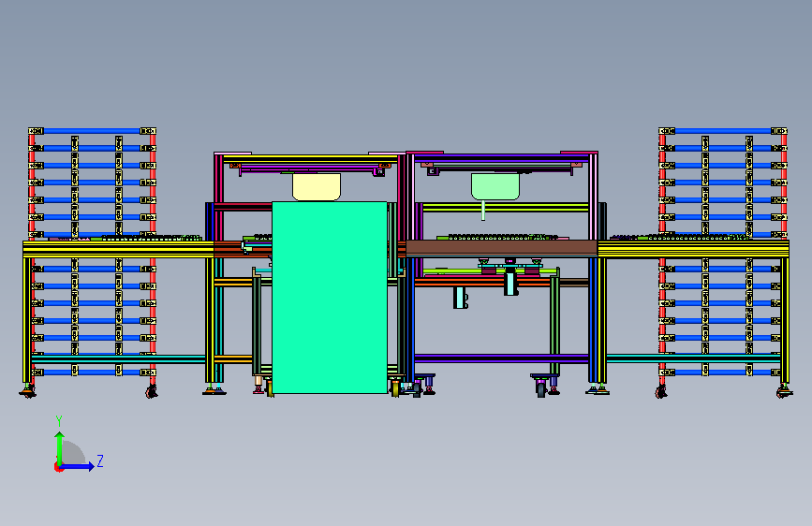Select the light green box under the purple frame
This screenshot has height=526, width=812.
pyautogui.click(x=495, y=186)
